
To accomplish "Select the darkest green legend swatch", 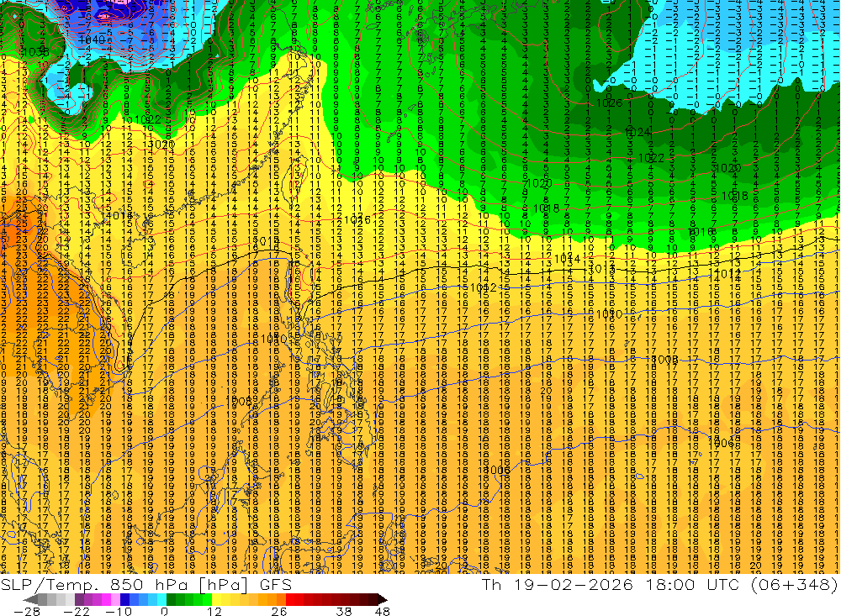I will [x=171, y=599].
